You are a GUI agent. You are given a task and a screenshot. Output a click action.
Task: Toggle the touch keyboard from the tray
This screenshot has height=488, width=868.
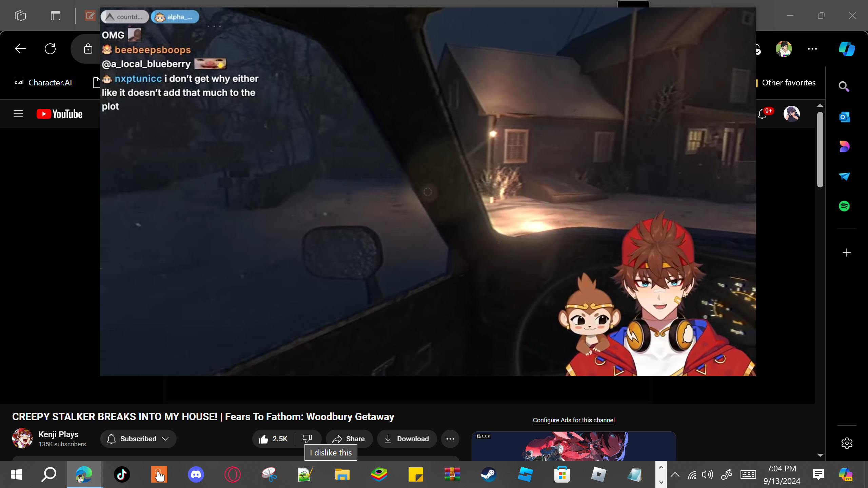coord(748,475)
